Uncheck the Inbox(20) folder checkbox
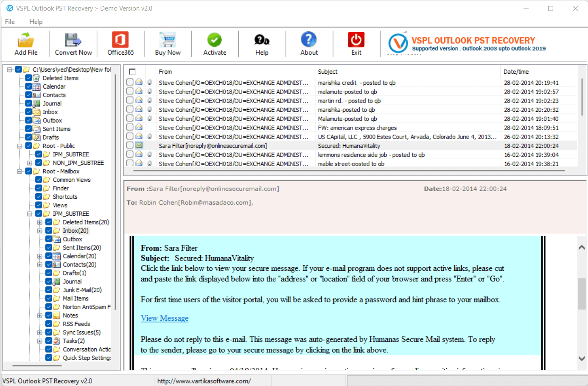This screenshot has width=588, height=386. pos(49,230)
